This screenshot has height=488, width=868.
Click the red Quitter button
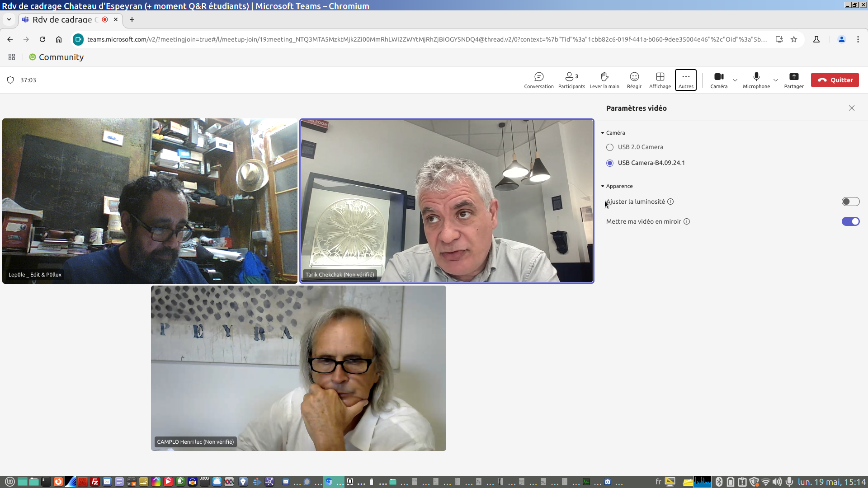coord(835,80)
